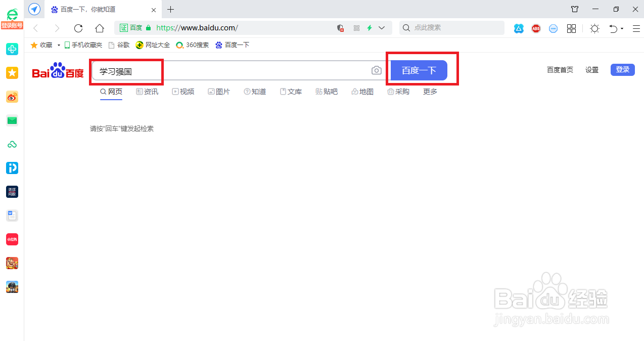Click the favorites star icon in sidebar

(x=12, y=73)
